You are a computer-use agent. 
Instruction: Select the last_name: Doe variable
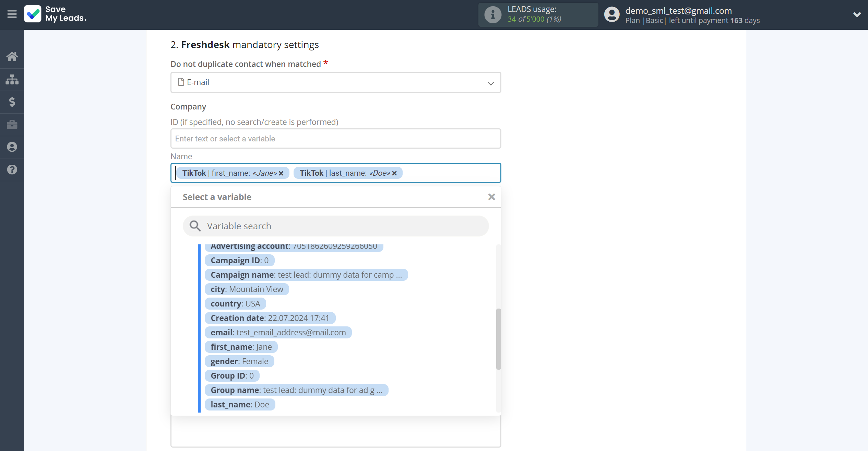(x=240, y=405)
